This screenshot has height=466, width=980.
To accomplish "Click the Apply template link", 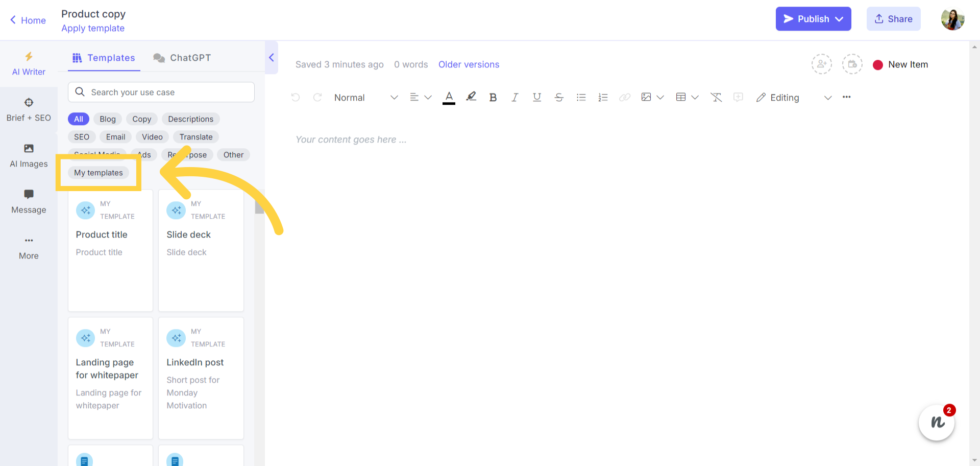I will click(x=93, y=28).
